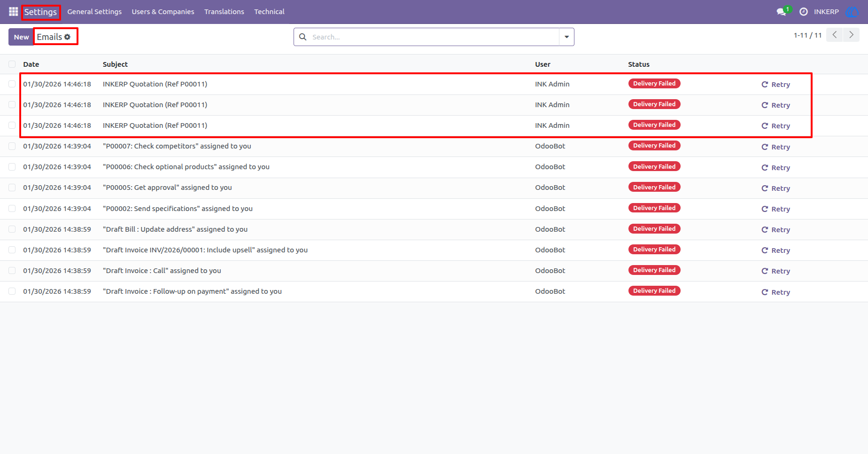
Task: Check the "Follow-up on payment" row checkbox
Action: click(x=12, y=291)
